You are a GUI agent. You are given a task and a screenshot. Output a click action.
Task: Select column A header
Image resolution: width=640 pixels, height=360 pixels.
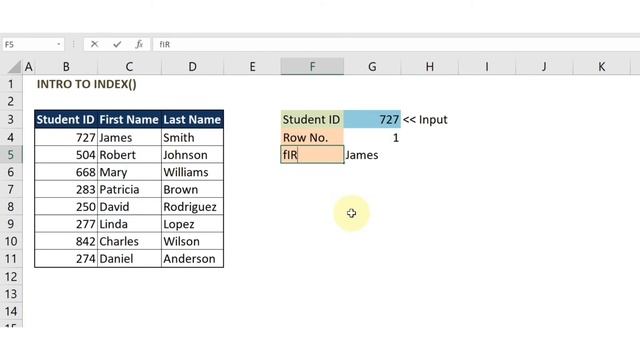(x=28, y=67)
